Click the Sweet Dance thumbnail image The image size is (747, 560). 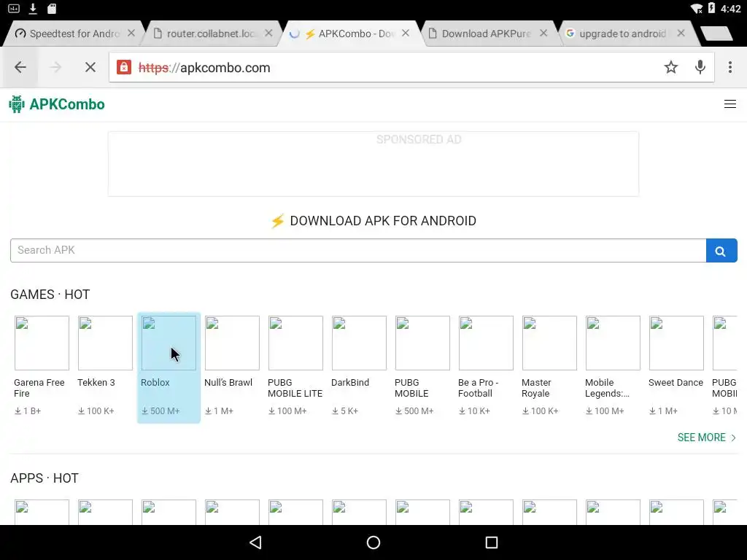tap(676, 343)
